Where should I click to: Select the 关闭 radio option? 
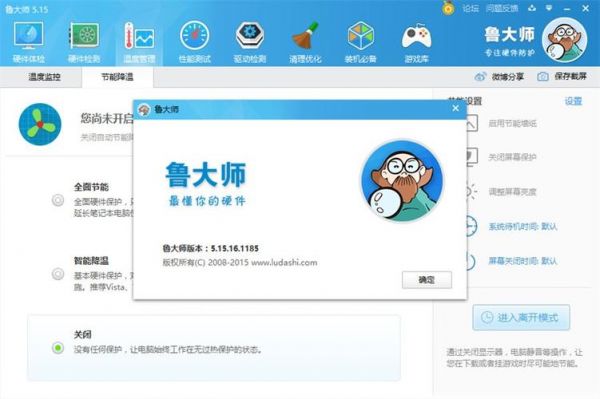[x=58, y=347]
